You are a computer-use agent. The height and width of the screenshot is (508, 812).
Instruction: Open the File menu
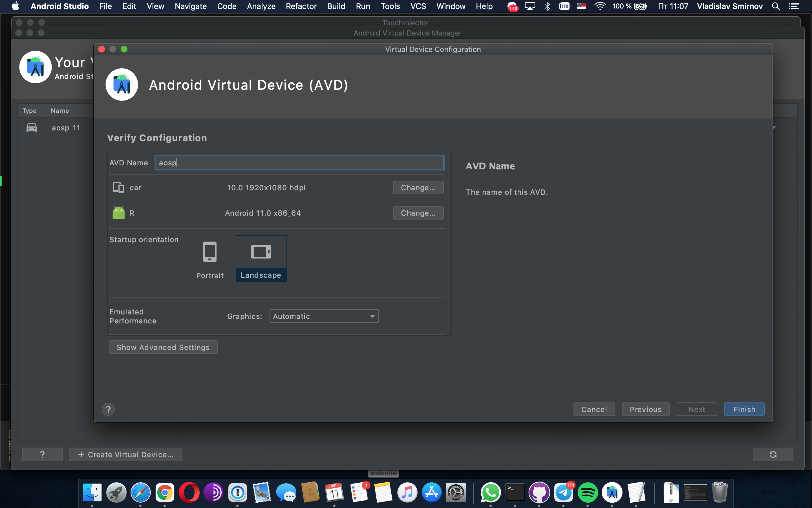pyautogui.click(x=105, y=6)
